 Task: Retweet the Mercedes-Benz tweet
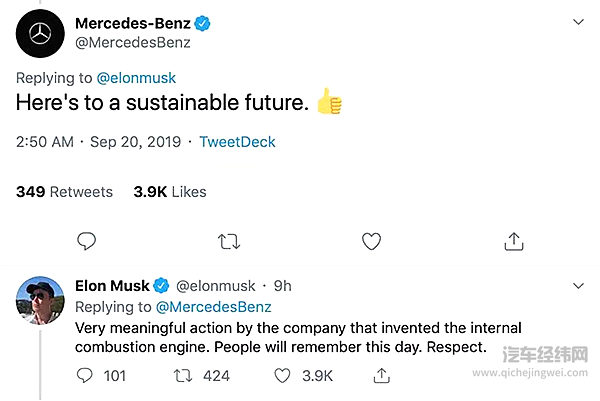(229, 241)
